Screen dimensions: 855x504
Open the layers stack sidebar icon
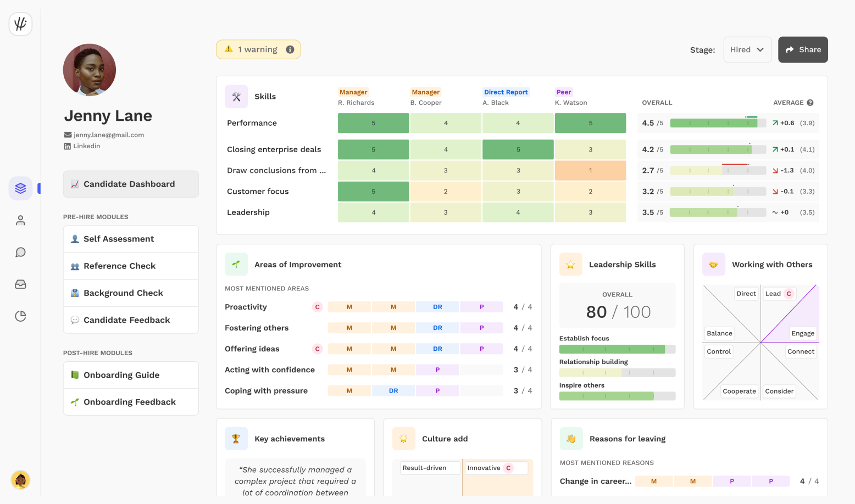pyautogui.click(x=20, y=188)
